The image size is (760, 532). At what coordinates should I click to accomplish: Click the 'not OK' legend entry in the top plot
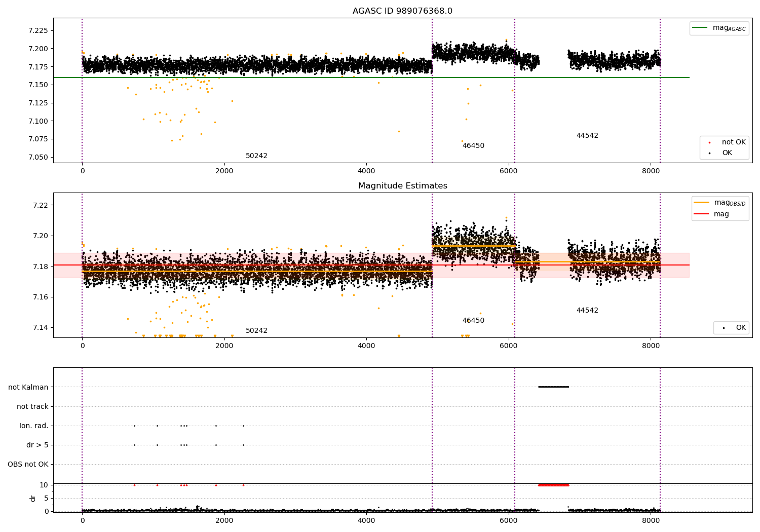tap(726, 142)
